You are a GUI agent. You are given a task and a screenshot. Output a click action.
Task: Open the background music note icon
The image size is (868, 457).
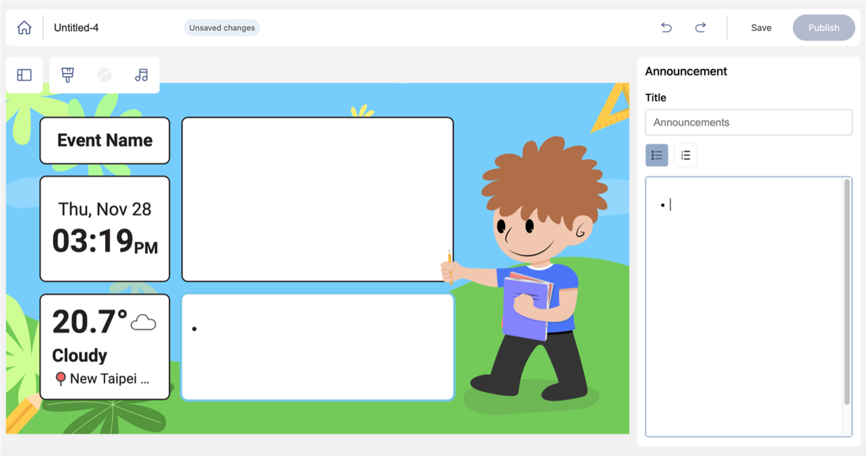[x=141, y=75]
